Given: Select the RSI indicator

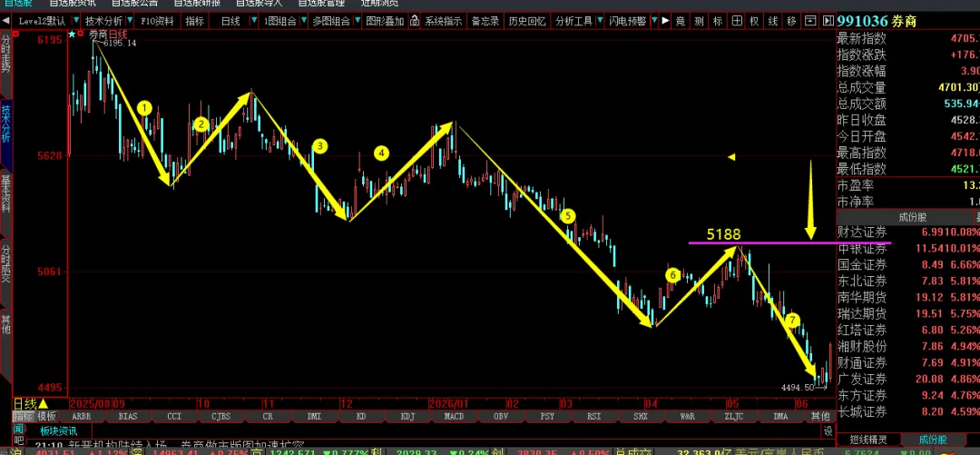Looking at the screenshot, I should tap(594, 416).
